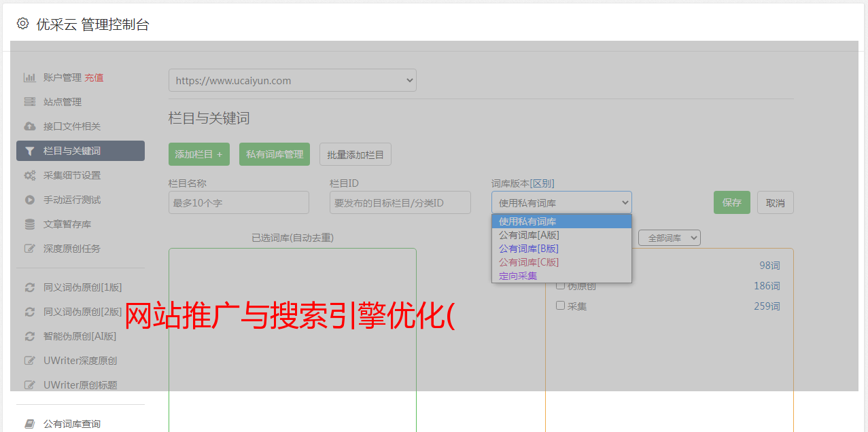The height and width of the screenshot is (432, 868).
Task: Pick 公有词库[C版] in the dropdown list
Action: tap(529, 262)
